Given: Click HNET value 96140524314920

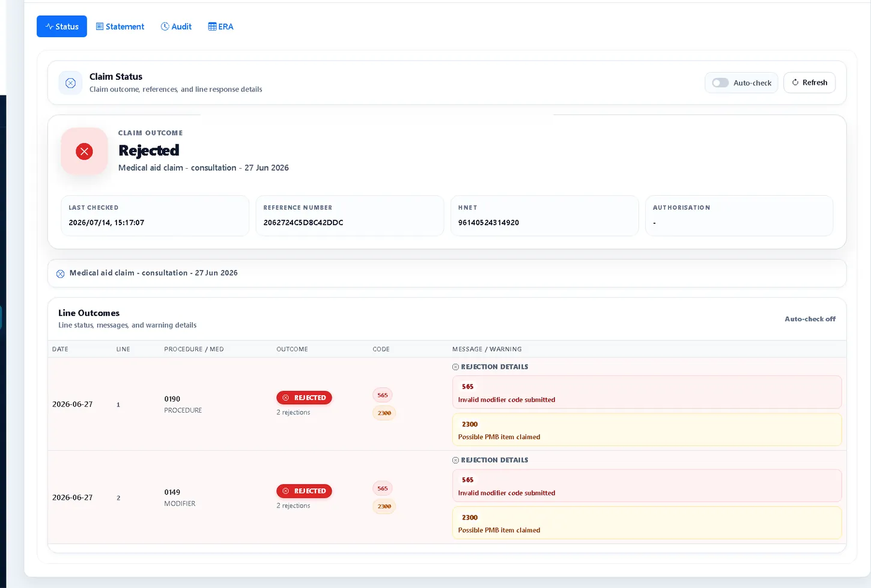Looking at the screenshot, I should (x=488, y=223).
